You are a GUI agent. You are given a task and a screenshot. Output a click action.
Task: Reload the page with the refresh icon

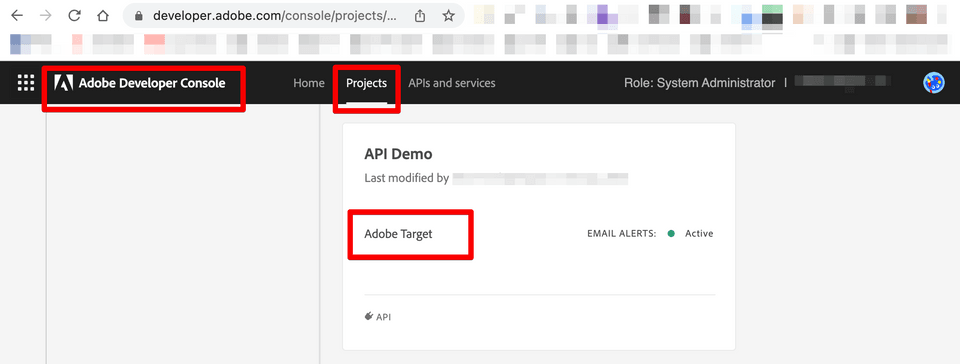75,16
